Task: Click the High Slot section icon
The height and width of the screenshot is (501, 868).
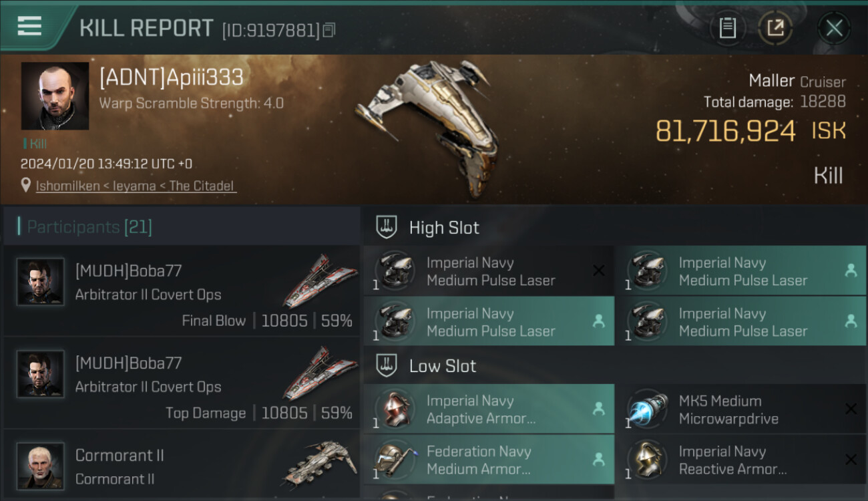Action: coord(387,227)
